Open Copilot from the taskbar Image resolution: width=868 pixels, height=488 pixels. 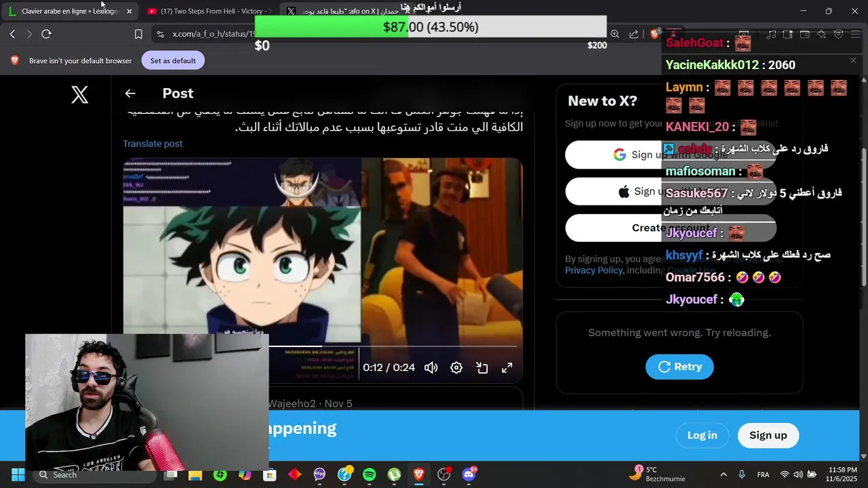(245, 474)
